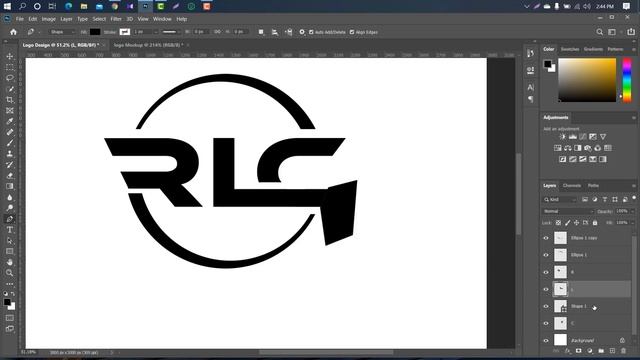The width and height of the screenshot is (640, 360).
Task: Select the Lasso tool
Action: (10, 78)
